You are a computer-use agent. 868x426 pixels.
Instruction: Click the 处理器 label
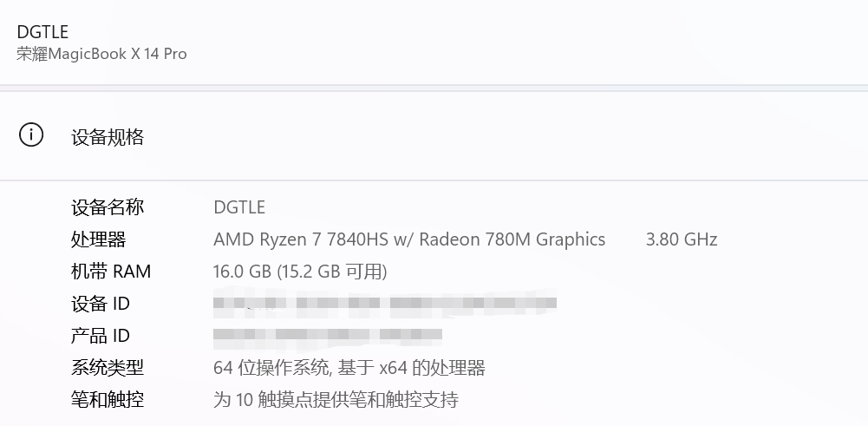[x=98, y=239]
